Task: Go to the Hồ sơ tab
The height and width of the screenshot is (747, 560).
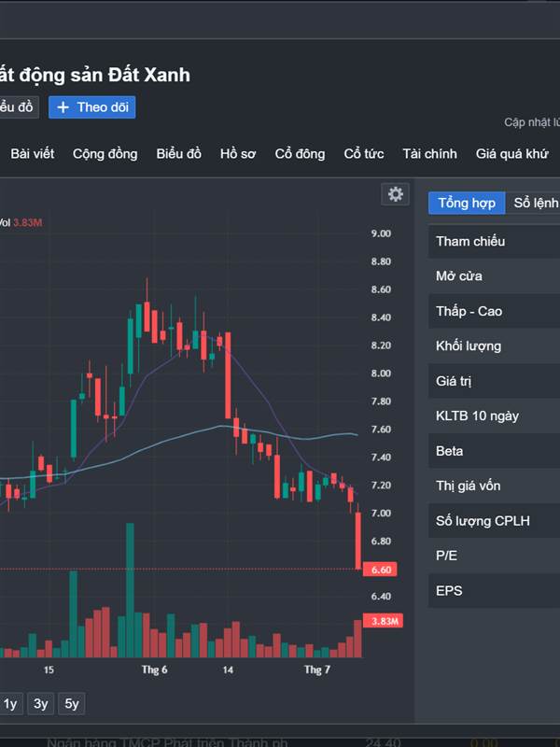Action: 238,154
